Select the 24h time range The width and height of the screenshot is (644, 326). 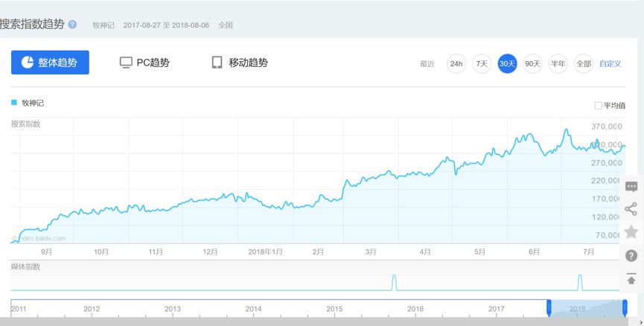click(x=456, y=64)
